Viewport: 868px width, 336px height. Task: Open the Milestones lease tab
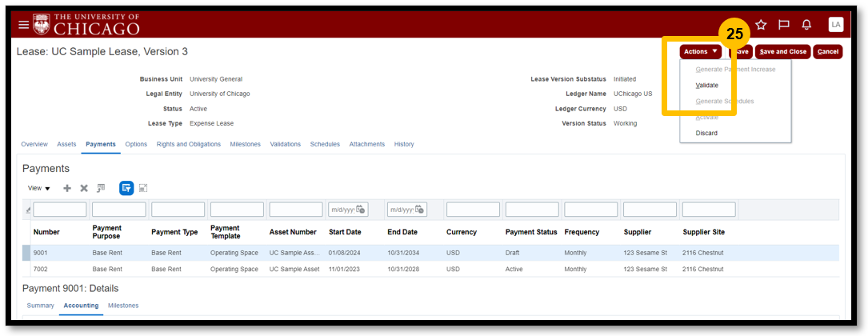[246, 144]
